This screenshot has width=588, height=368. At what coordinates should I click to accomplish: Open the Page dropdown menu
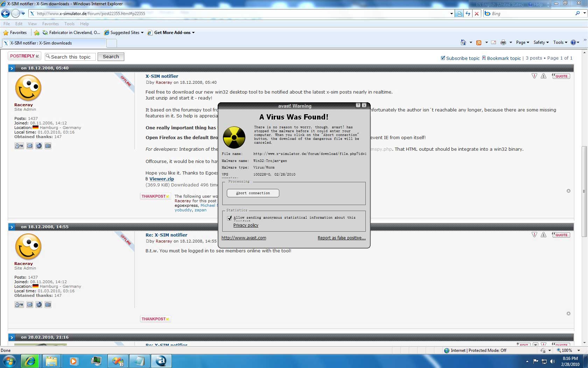[x=523, y=42]
